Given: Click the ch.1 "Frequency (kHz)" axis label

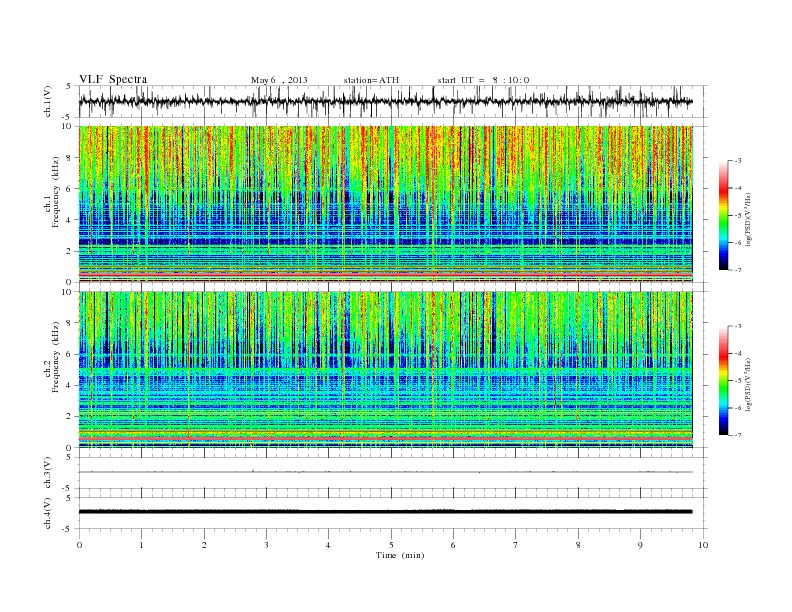Looking at the screenshot, I should (x=55, y=192).
